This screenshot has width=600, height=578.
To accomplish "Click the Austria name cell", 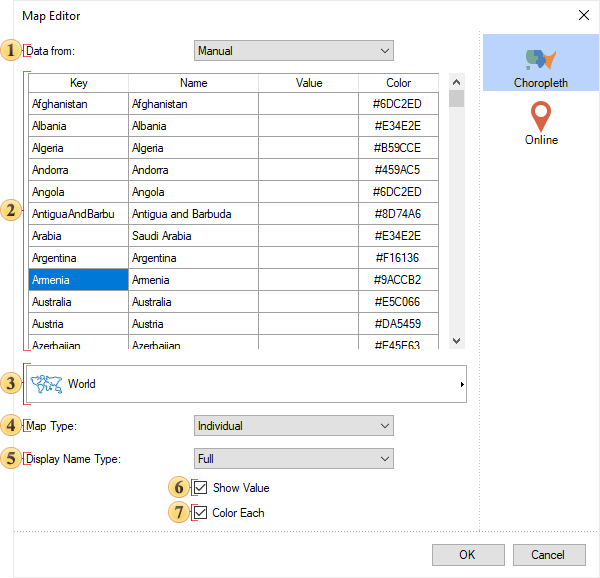I will pos(194,324).
